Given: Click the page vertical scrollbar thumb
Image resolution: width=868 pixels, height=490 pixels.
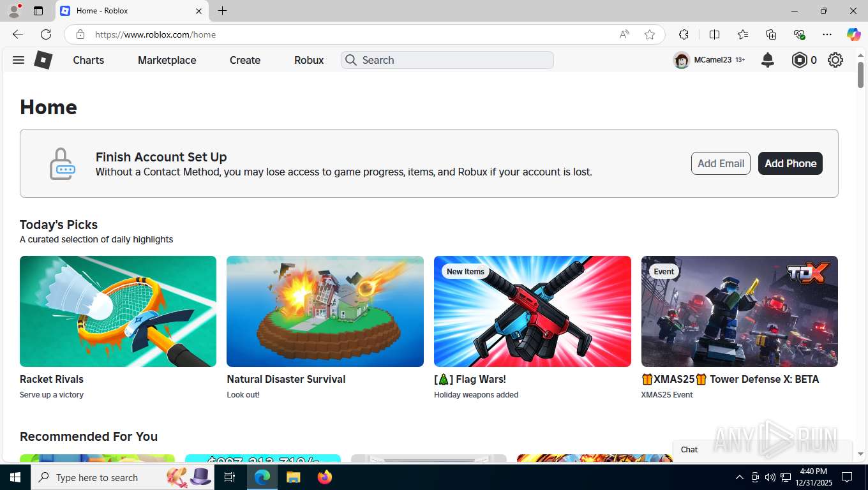Looking at the screenshot, I should pos(860,75).
